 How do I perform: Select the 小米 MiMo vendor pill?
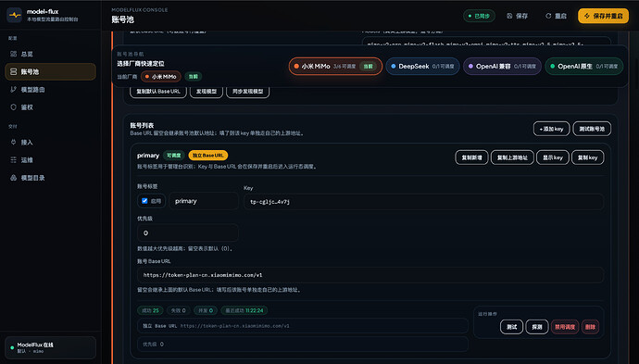[x=335, y=66]
